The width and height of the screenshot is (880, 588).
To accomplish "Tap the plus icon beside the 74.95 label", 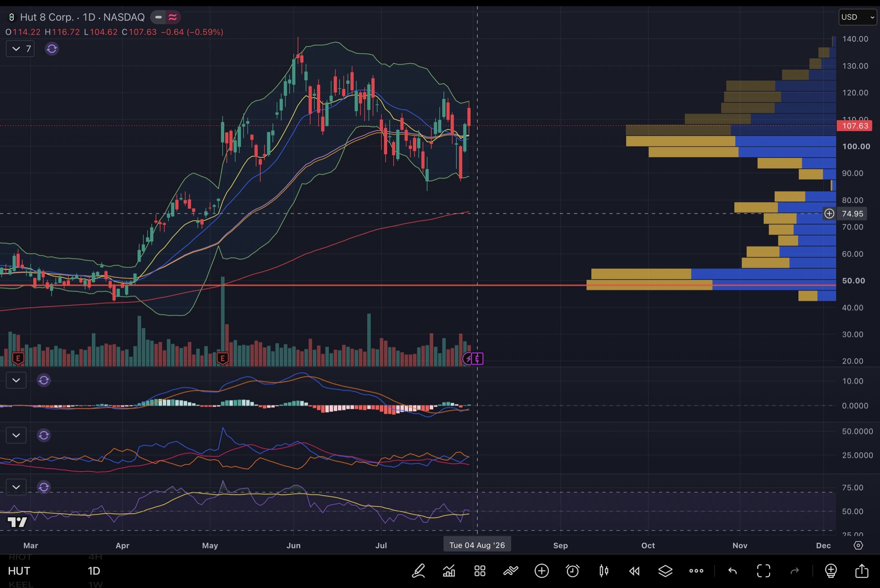I will 829,213.
